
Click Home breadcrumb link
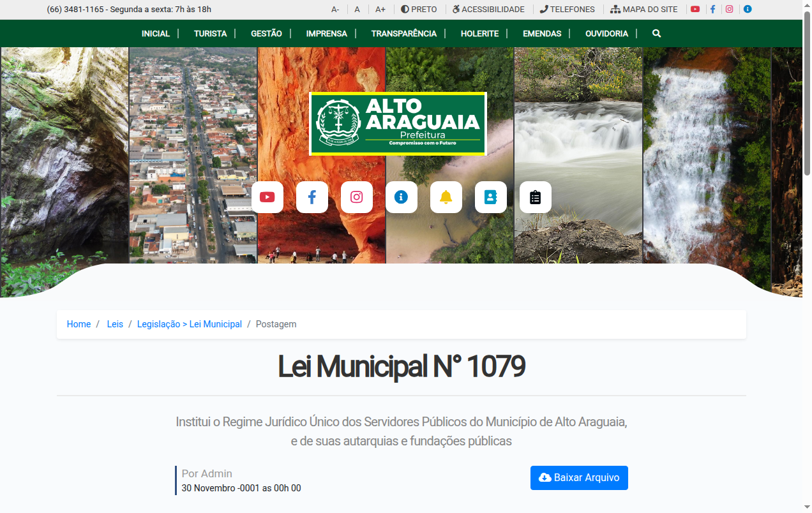tap(79, 324)
